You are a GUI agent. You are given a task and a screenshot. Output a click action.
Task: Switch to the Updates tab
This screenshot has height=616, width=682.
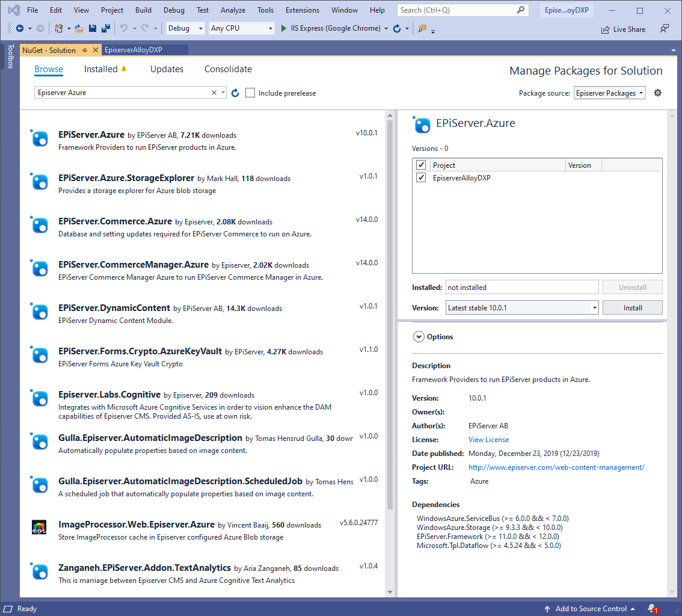coord(167,69)
